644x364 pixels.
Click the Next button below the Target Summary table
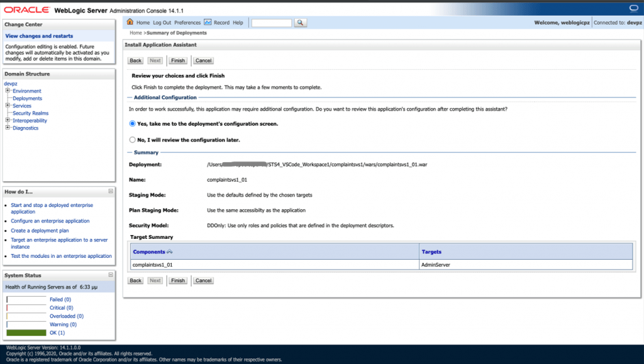(x=155, y=280)
